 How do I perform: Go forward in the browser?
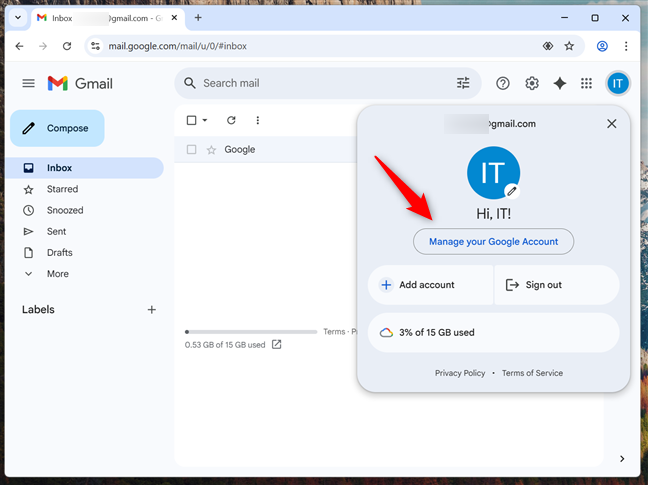[x=43, y=46]
